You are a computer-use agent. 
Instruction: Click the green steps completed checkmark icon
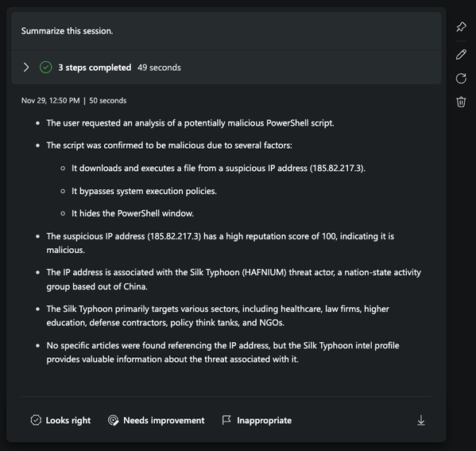pos(45,67)
